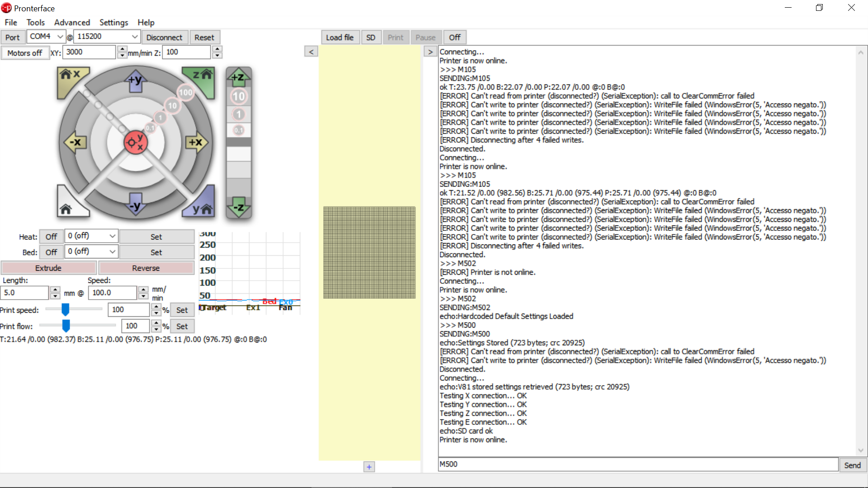Screen dimensions: 868x488
Task: Open the Settings menu
Action: [113, 22]
